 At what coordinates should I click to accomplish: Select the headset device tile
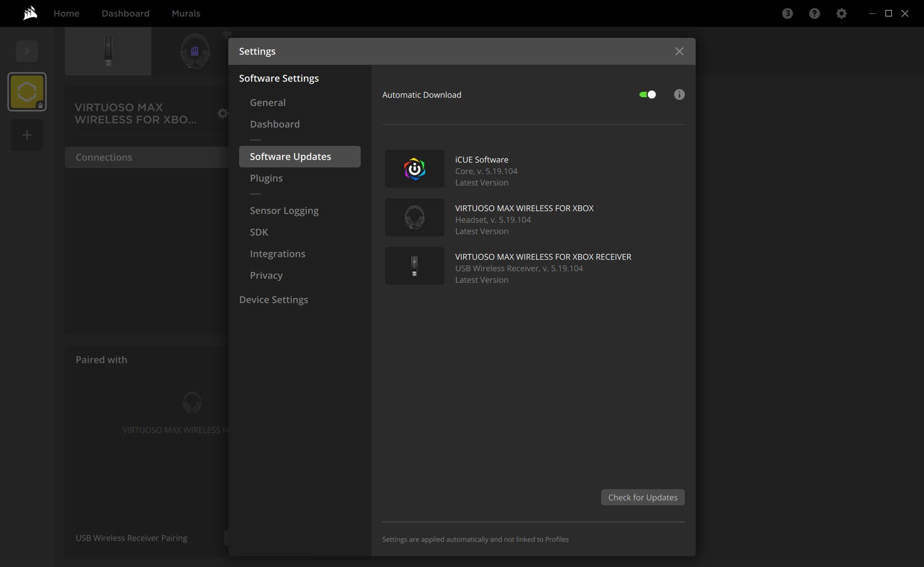pyautogui.click(x=195, y=51)
